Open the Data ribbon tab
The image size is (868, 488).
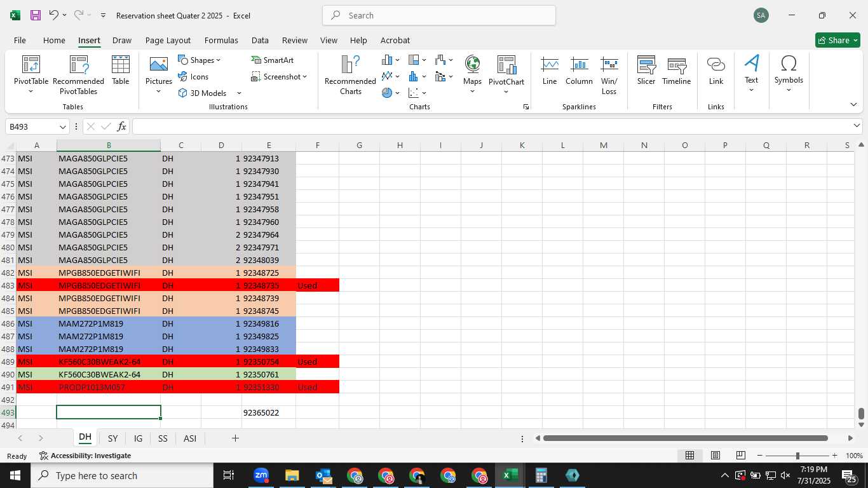coord(260,40)
